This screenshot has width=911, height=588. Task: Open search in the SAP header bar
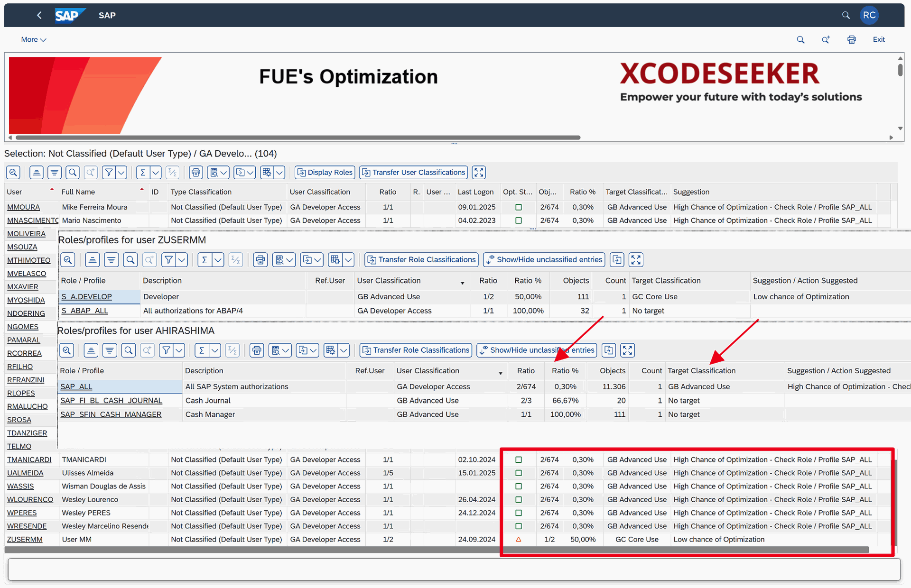click(846, 15)
